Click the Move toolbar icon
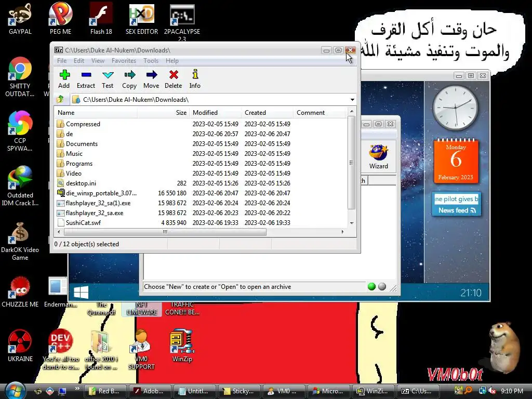The width and height of the screenshot is (532, 399). (151, 79)
